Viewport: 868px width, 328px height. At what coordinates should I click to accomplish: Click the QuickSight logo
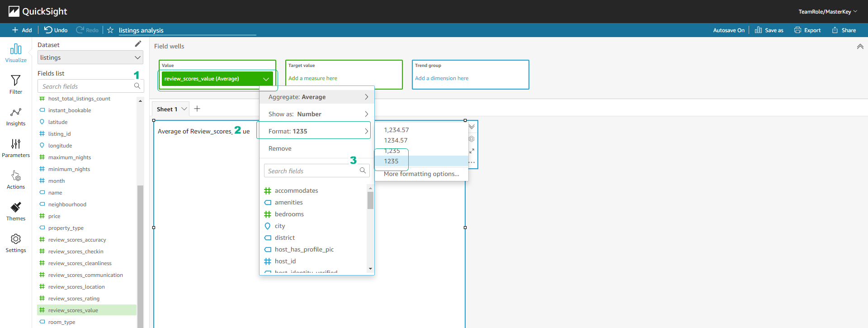(38, 11)
